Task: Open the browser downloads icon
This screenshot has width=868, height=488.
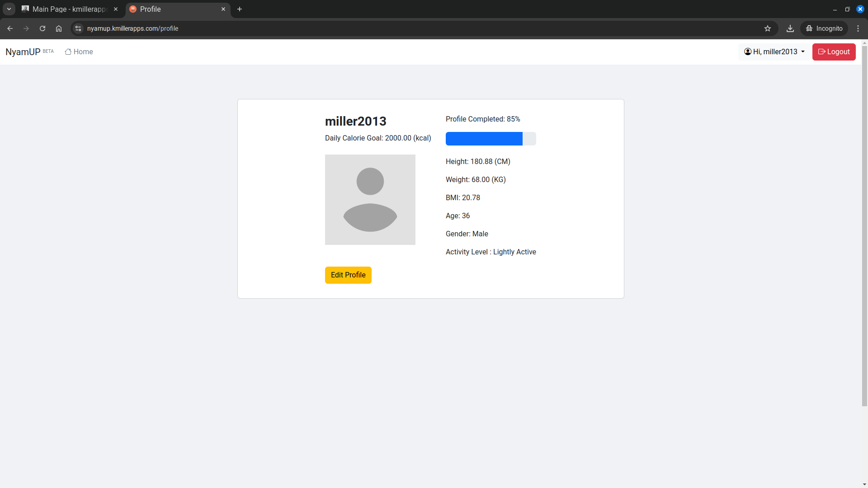Action: tap(790, 28)
